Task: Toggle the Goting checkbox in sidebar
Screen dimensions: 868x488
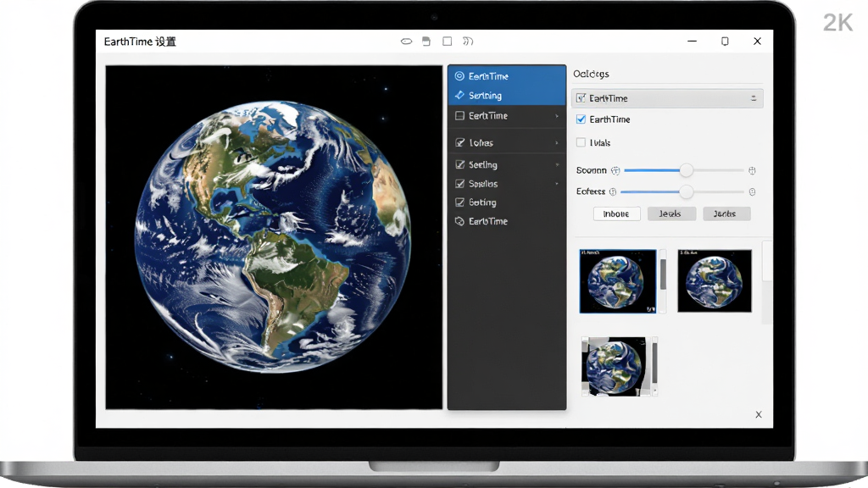Action: point(459,202)
